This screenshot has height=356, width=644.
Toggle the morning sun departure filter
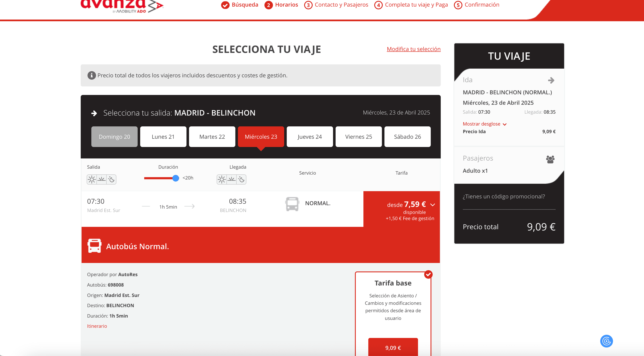(92, 179)
